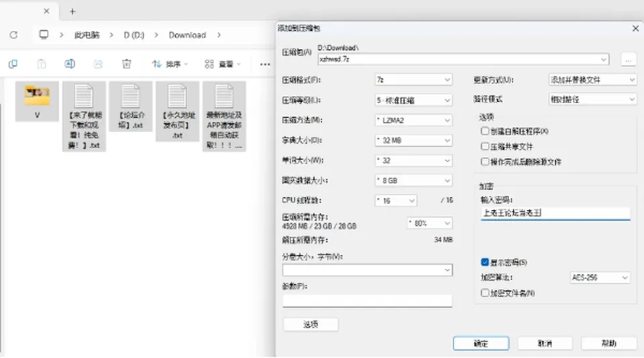Click 此电脑 in the breadcrumb path
This screenshot has width=644, height=358.
pyautogui.click(x=87, y=35)
